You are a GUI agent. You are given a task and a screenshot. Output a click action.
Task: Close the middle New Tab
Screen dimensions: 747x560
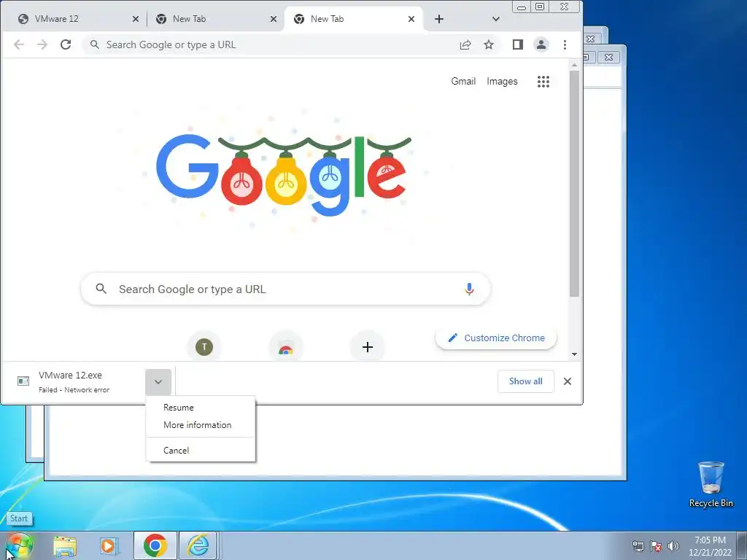click(x=274, y=19)
